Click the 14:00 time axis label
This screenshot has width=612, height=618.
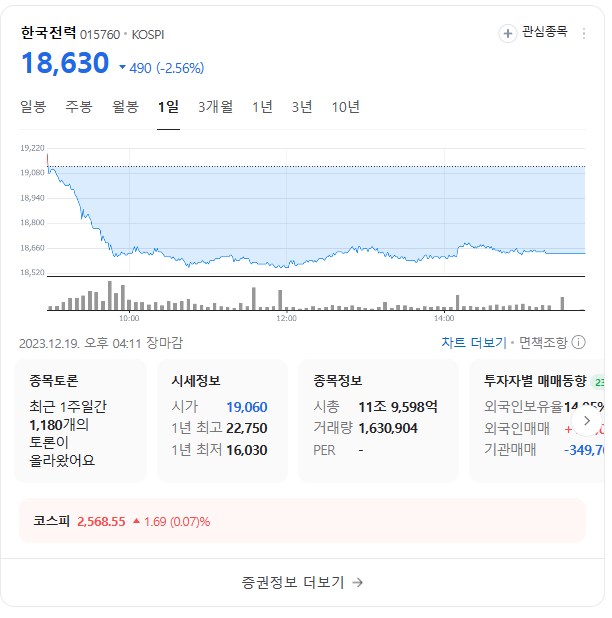pos(444,318)
